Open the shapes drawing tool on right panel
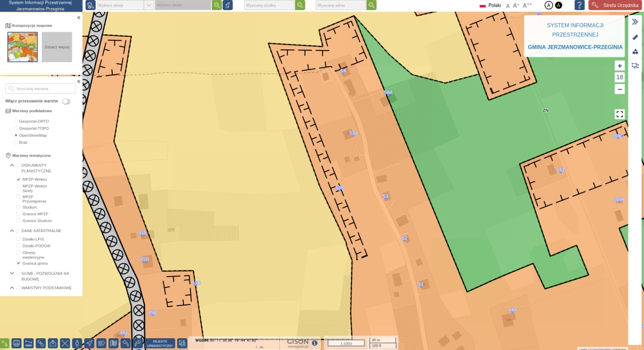This screenshot has height=350, width=644. [635, 51]
